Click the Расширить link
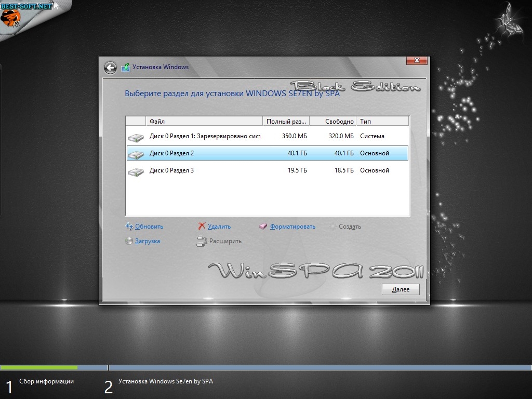Viewport: 532px width, 399px height. point(225,241)
